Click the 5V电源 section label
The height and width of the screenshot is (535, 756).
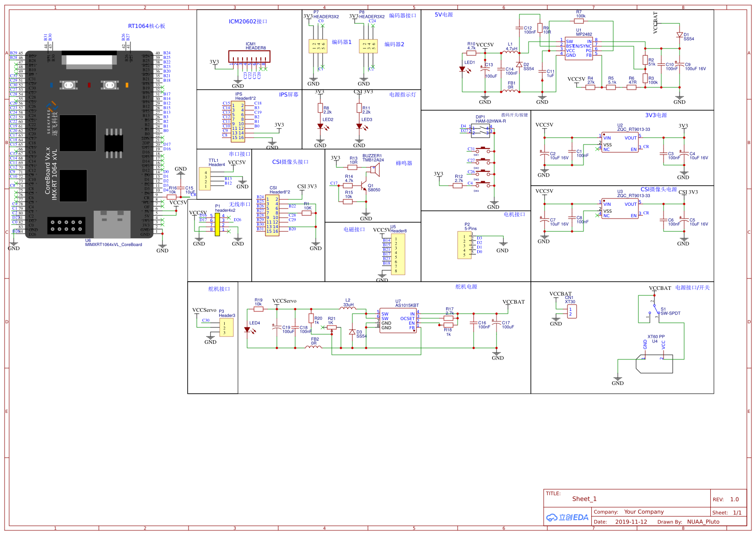point(443,15)
